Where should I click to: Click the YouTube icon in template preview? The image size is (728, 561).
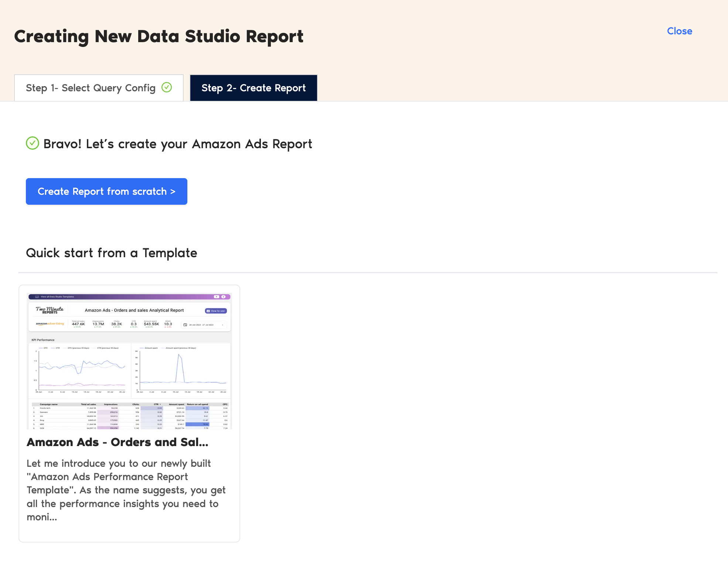coord(217,297)
